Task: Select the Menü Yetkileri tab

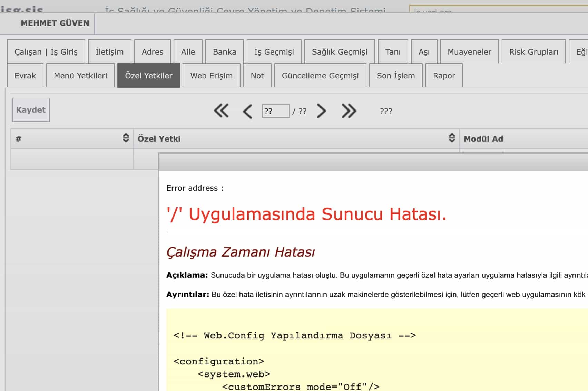Action: click(x=80, y=76)
